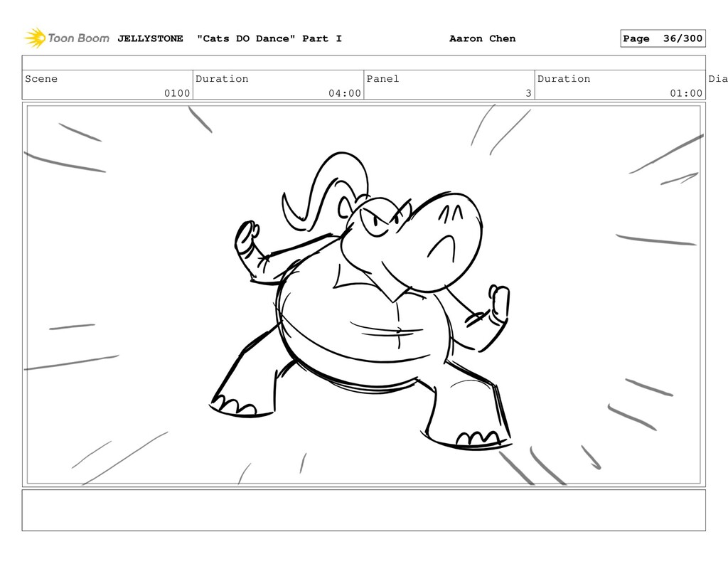Image resolution: width=728 pixels, height=564 pixels.
Task: Click the "Cats DO Dance" Part I title
Action: [269, 38]
